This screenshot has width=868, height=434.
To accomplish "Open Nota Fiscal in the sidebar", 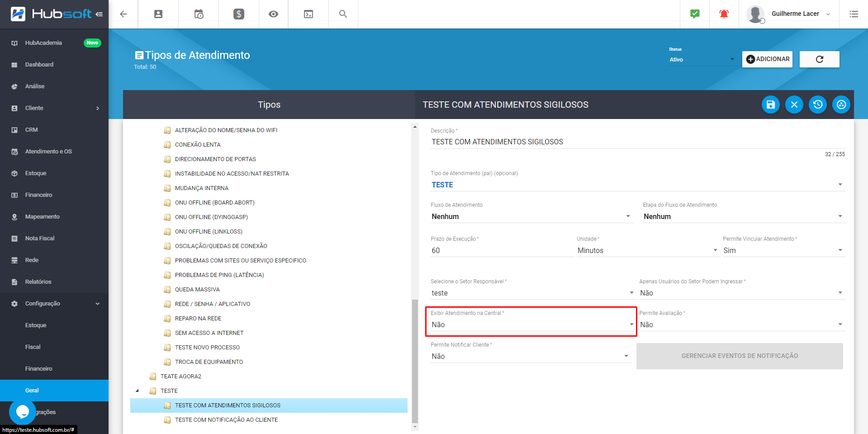I will pos(54,238).
